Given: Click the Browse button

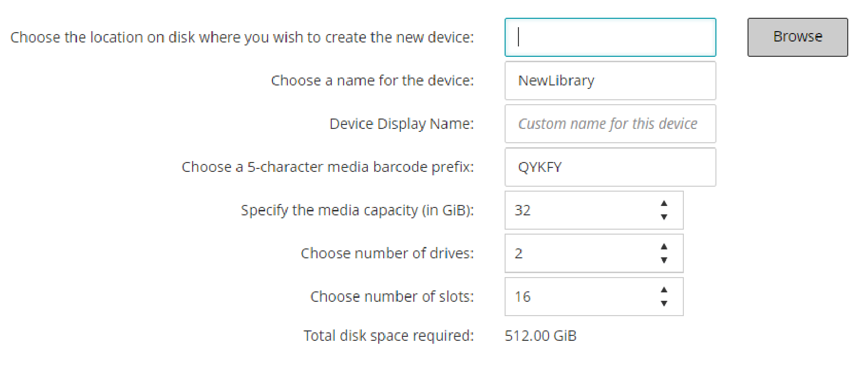Looking at the screenshot, I should click(x=797, y=37).
